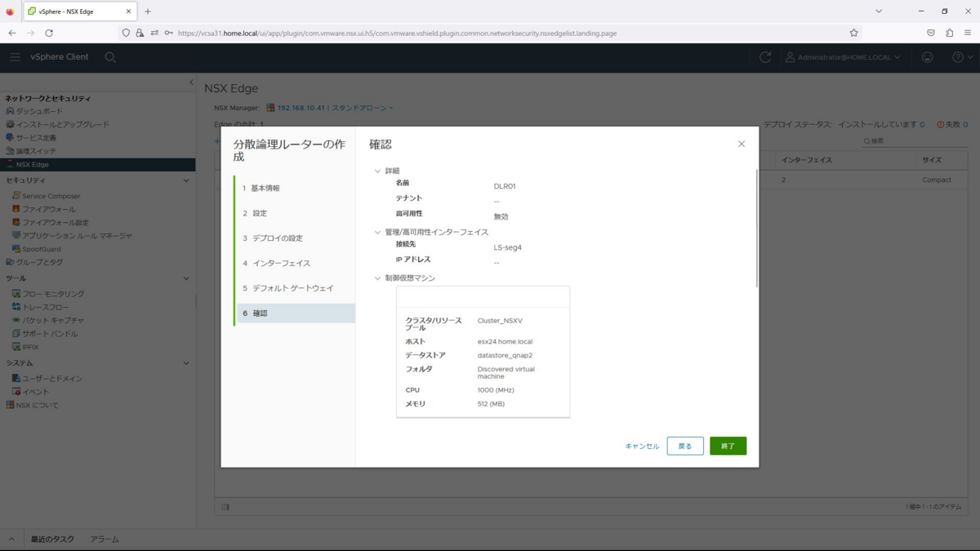Screen dimensions: 980x551
Task: Click the インターフェイス column header
Action: [x=807, y=160]
